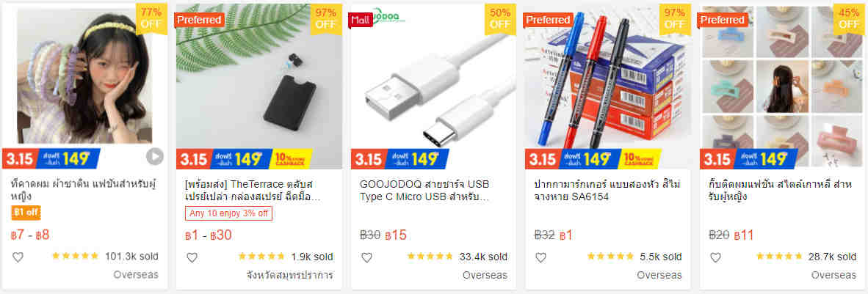
Task: Click the heart icon on marker pen SA6154
Action: tap(540, 257)
